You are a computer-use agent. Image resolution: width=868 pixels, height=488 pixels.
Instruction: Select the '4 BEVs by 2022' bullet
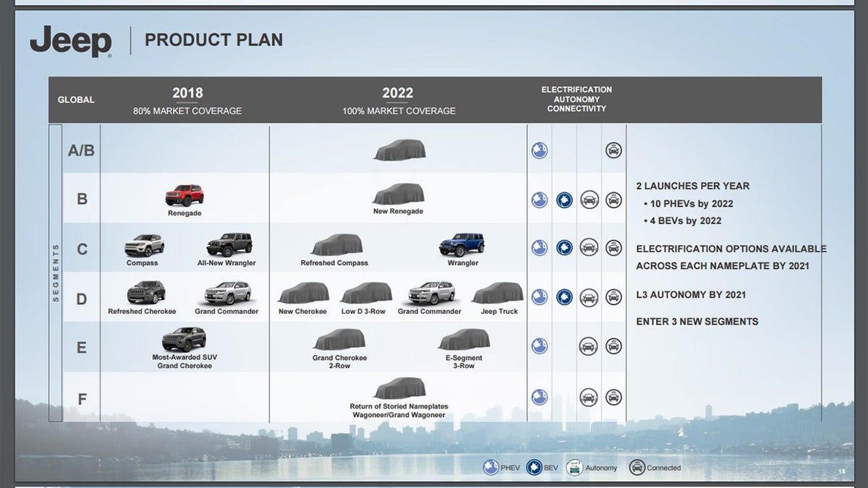pyautogui.click(x=682, y=221)
